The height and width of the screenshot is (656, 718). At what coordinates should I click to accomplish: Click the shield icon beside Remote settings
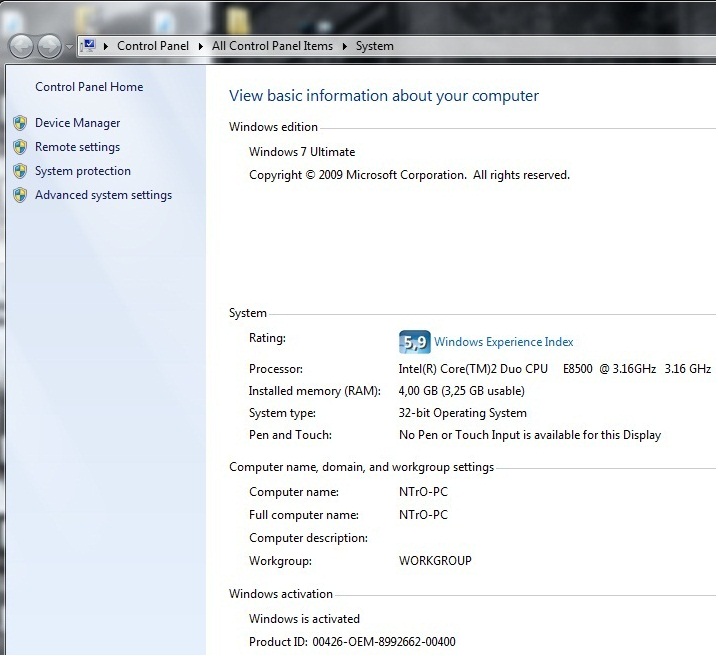coord(20,147)
